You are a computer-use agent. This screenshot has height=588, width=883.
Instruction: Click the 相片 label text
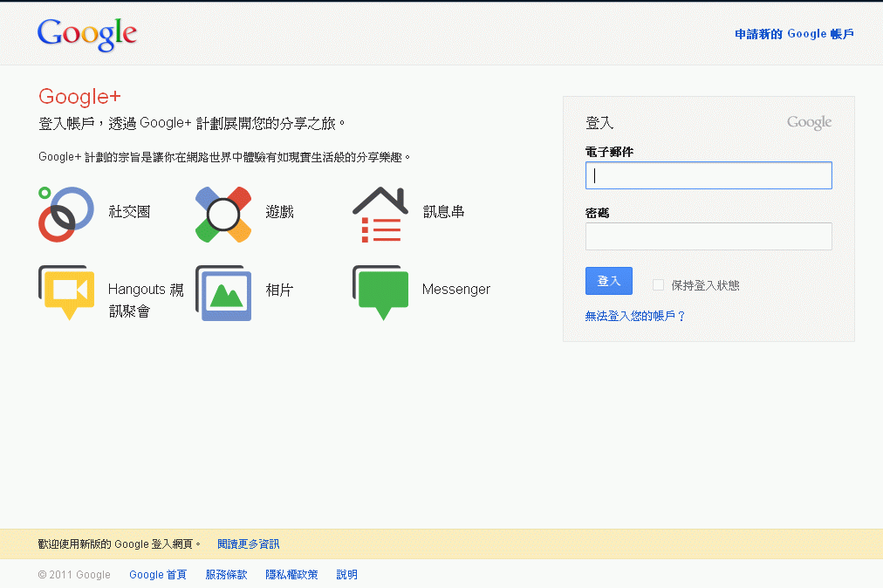[x=280, y=290]
